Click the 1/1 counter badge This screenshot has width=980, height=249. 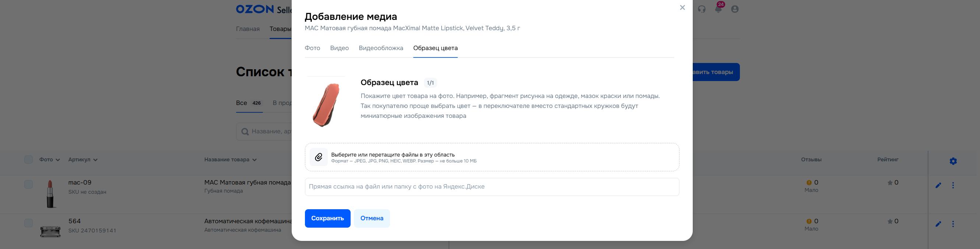pyautogui.click(x=430, y=83)
